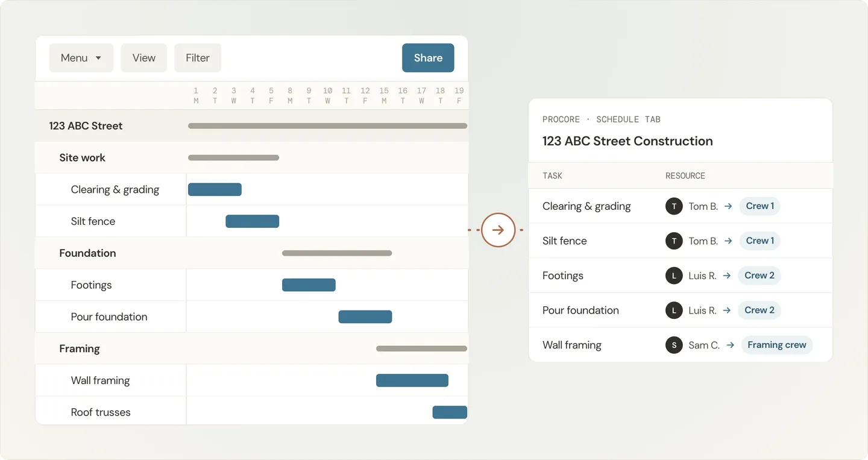Click Tom B. avatar in Clearing & grading row
The width and height of the screenshot is (868, 460).
[674, 206]
